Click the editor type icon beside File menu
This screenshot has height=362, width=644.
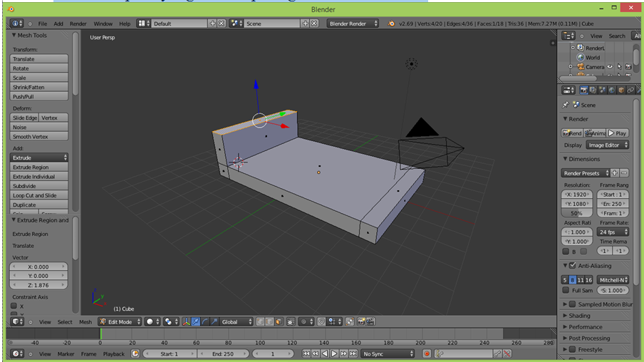tap(17, 24)
